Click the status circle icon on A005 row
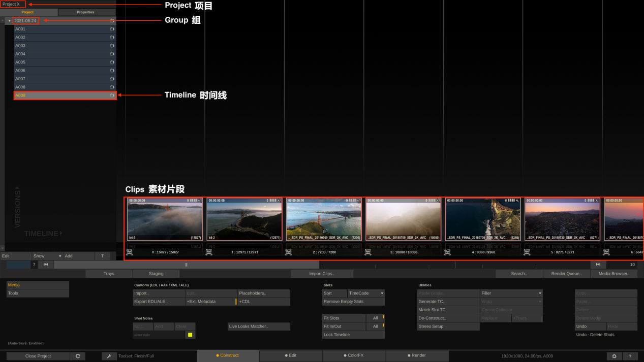This screenshot has width=644, height=362. (x=112, y=62)
